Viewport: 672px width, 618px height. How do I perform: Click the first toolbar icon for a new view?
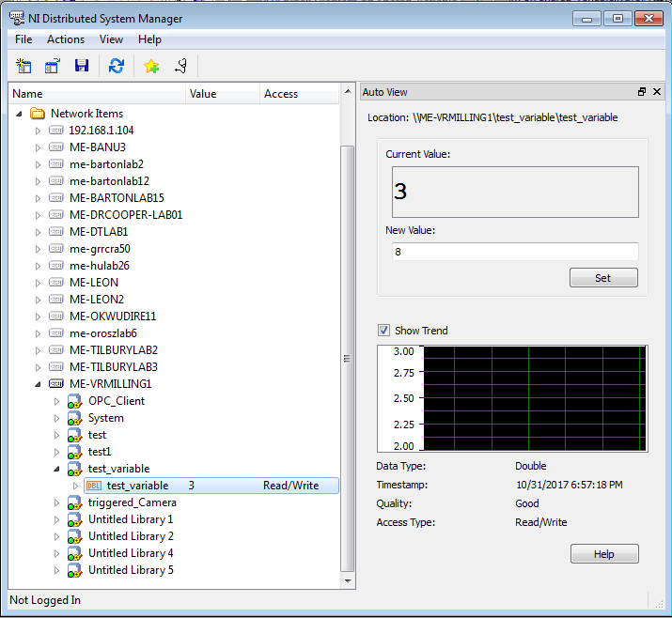click(x=23, y=66)
